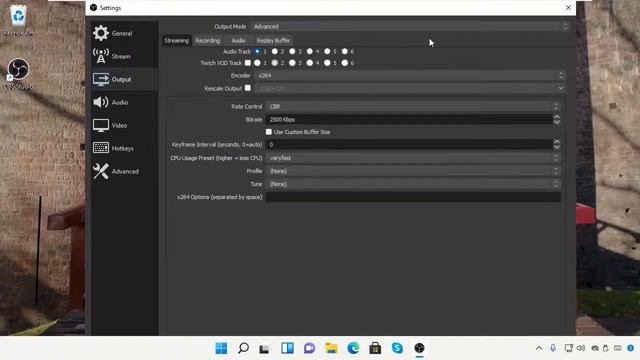Image resolution: width=640 pixels, height=360 pixels.
Task: Click the Recycle Bin desktop icon
Action: [x=18, y=20]
